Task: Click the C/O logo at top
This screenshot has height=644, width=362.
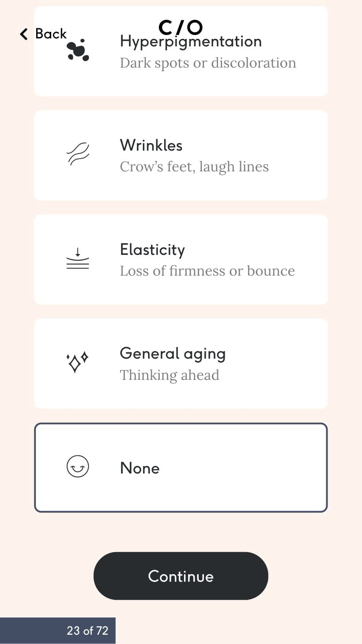Action: (x=181, y=28)
